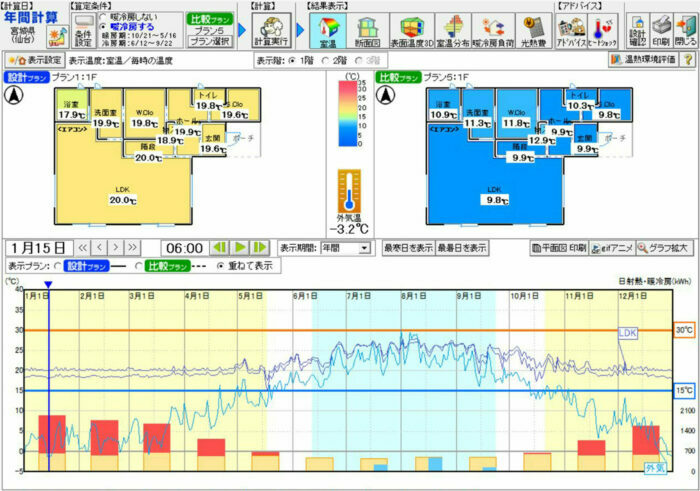Screen dimensions: 700x491
Task: Open the 表示設定 display settings
Action: pos(35,60)
